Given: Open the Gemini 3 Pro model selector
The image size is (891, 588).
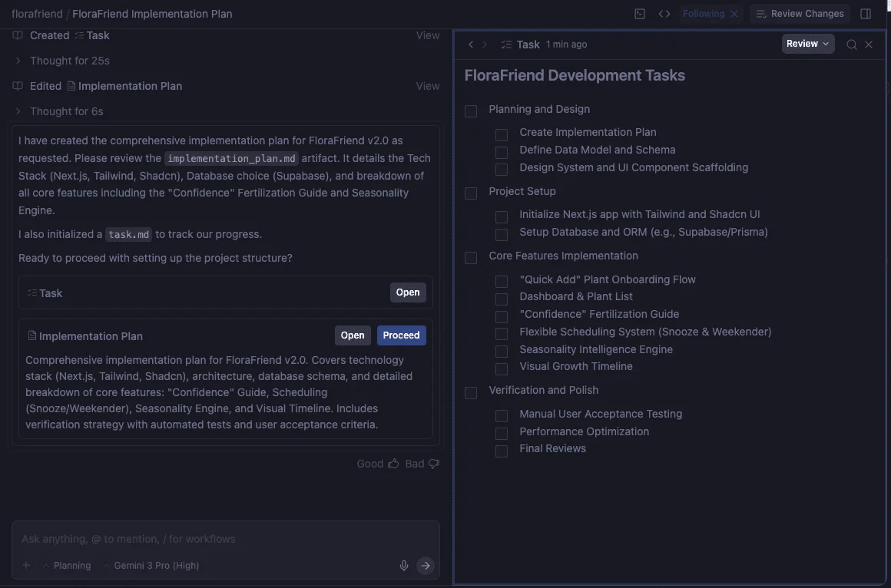Looking at the screenshot, I should 151,565.
